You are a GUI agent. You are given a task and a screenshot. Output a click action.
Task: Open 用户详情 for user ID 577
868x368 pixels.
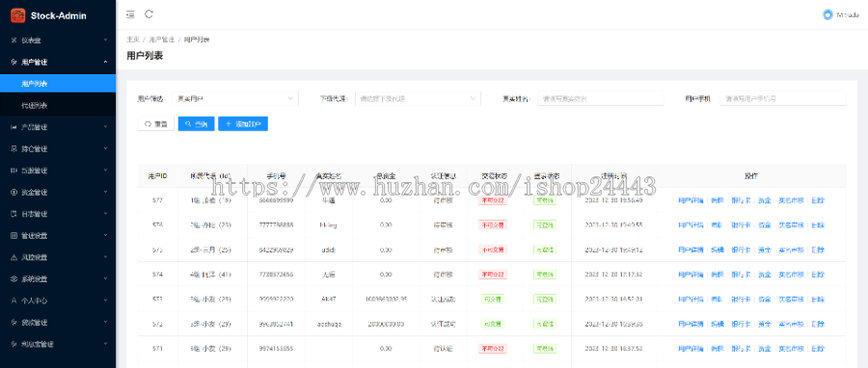coord(691,200)
